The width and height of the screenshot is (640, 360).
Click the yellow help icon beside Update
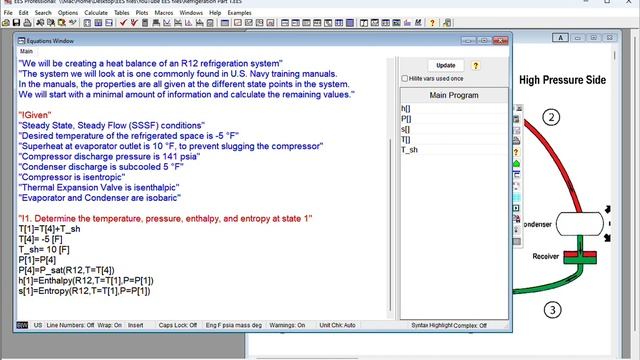pyautogui.click(x=476, y=66)
